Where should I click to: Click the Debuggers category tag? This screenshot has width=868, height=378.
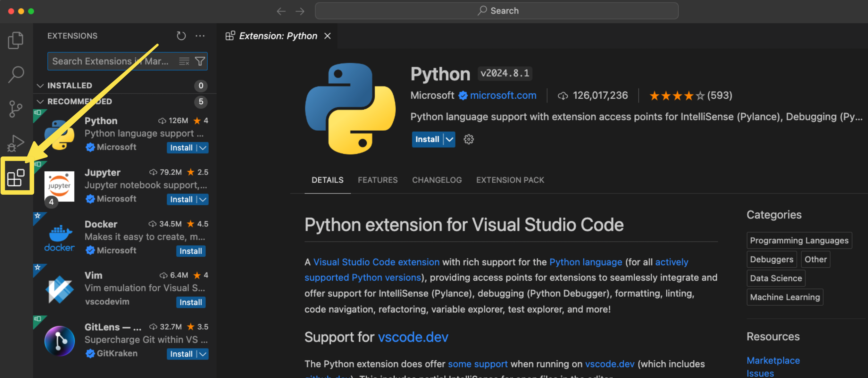tap(771, 259)
